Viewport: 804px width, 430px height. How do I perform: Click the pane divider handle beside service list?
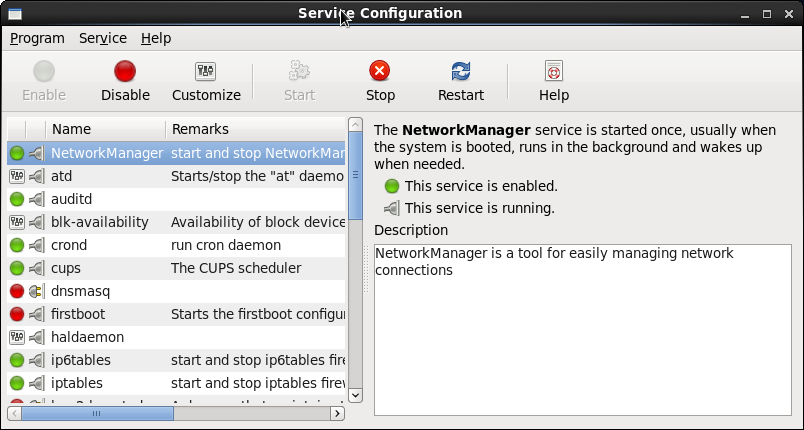366,269
